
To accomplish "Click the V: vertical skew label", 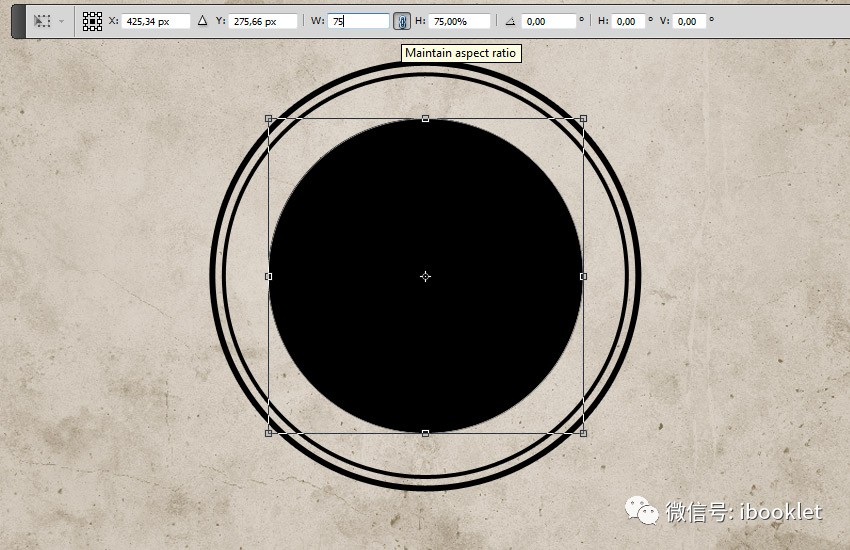I will coord(665,21).
